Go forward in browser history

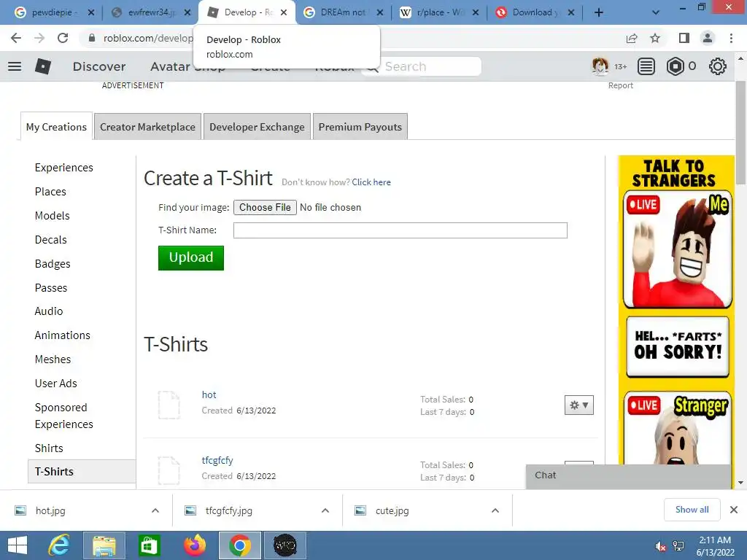[x=39, y=38]
